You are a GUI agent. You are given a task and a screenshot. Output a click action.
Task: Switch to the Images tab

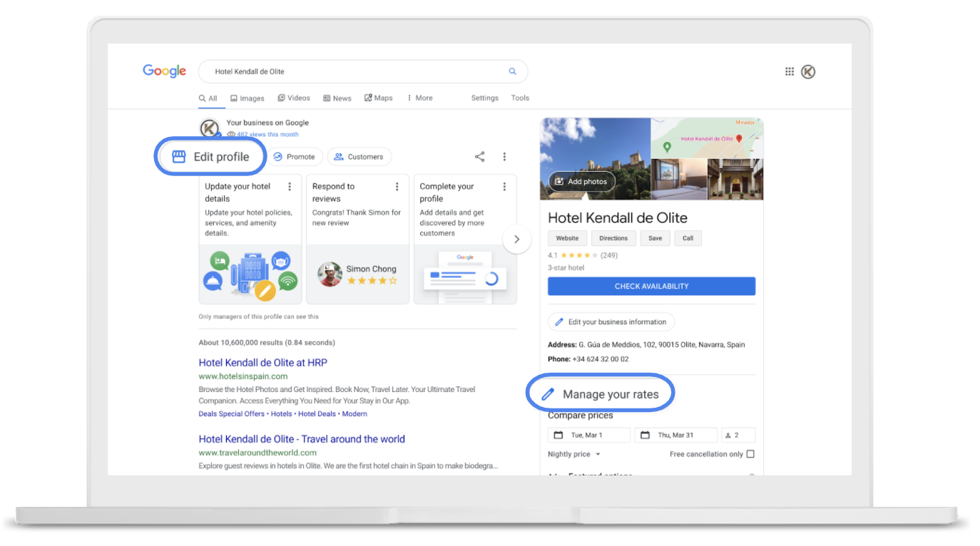[247, 98]
